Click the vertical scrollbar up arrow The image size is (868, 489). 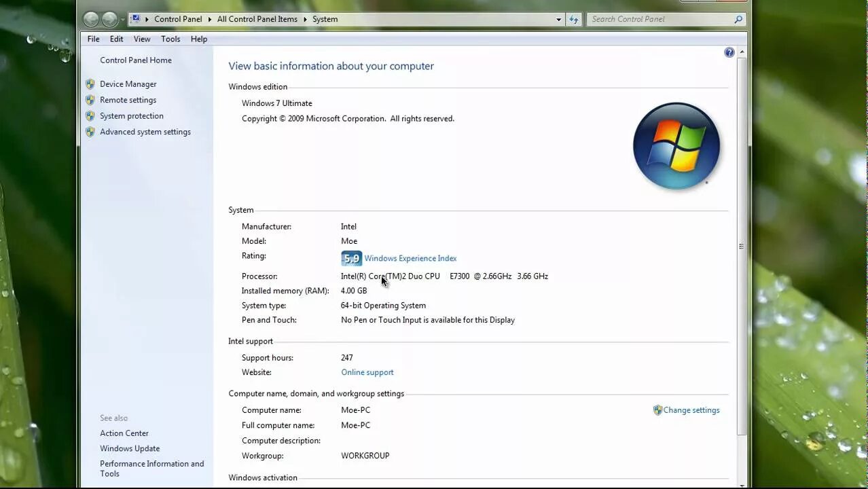[742, 52]
